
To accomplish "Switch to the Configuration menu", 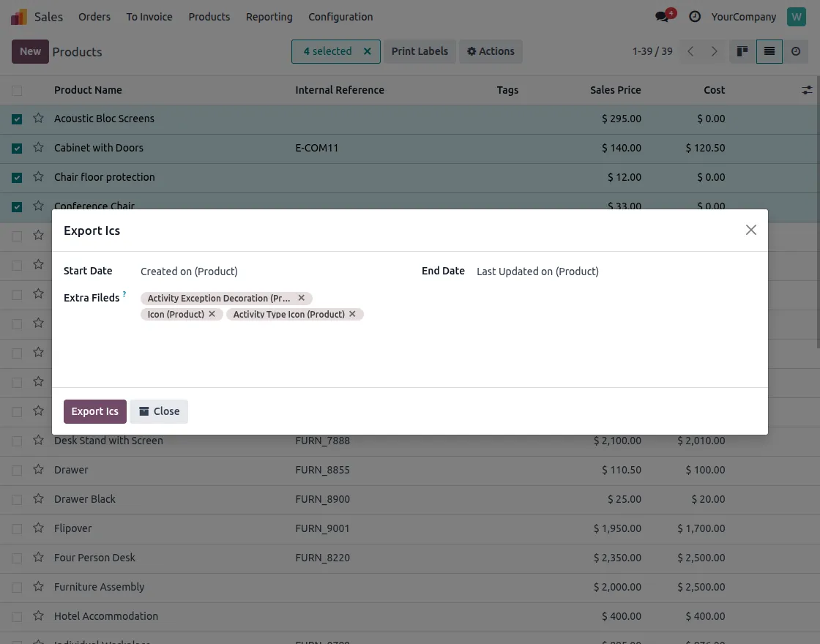I will [340, 16].
